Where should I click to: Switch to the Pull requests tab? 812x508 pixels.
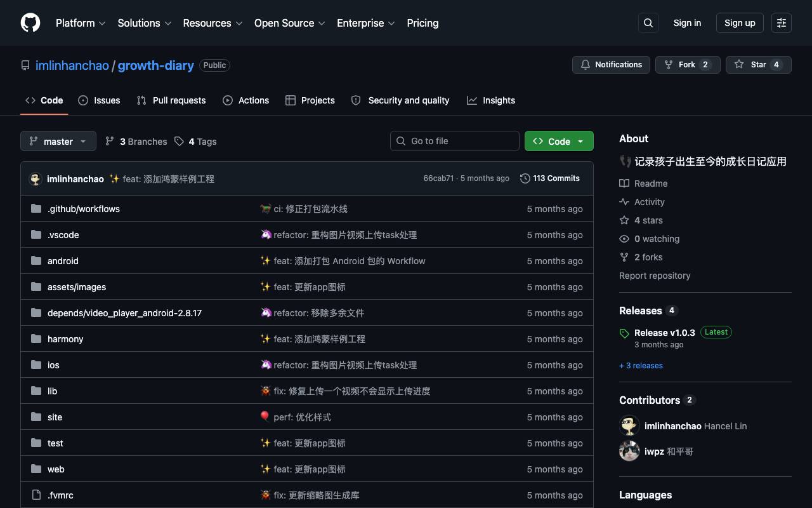[171, 100]
